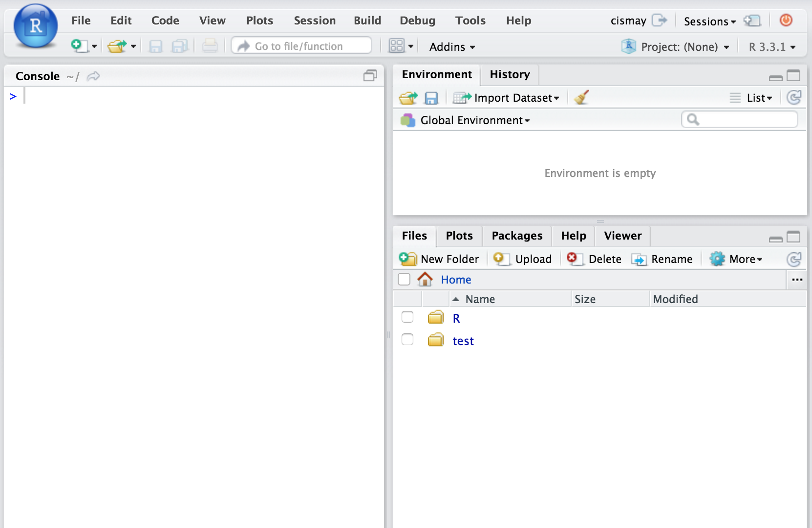Sort files by the Name column header
This screenshot has width=812, height=528.
tap(480, 299)
